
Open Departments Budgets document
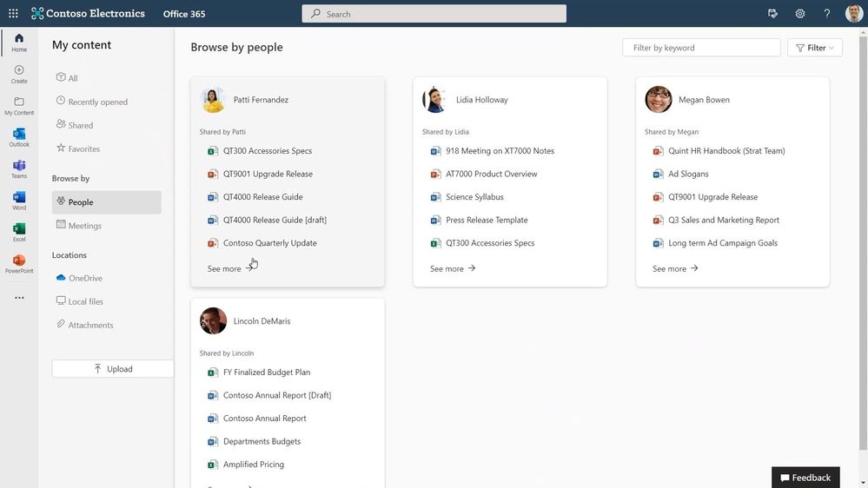pos(262,441)
